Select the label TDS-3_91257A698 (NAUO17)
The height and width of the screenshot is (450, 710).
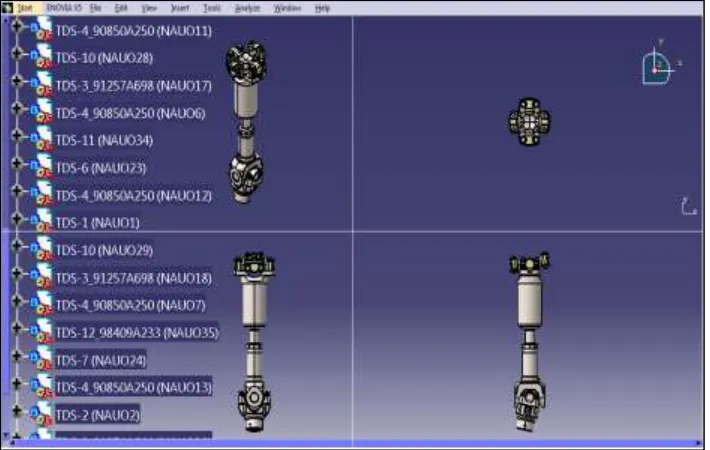point(134,86)
